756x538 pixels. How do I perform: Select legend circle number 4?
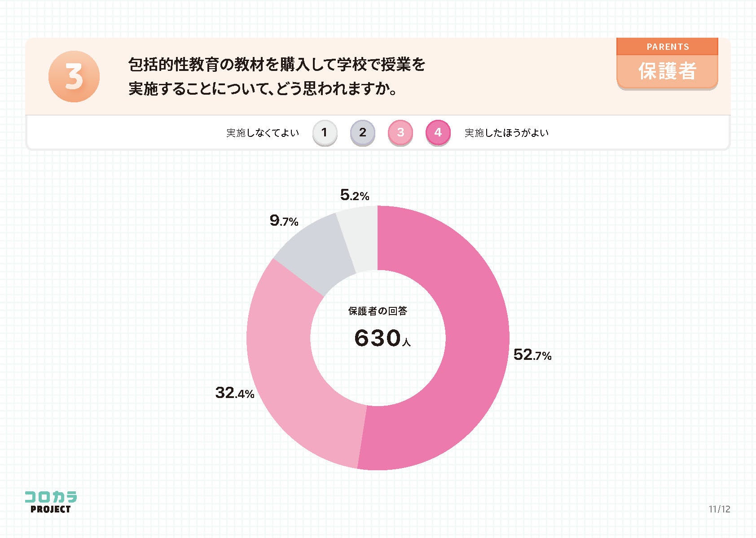pos(438,132)
